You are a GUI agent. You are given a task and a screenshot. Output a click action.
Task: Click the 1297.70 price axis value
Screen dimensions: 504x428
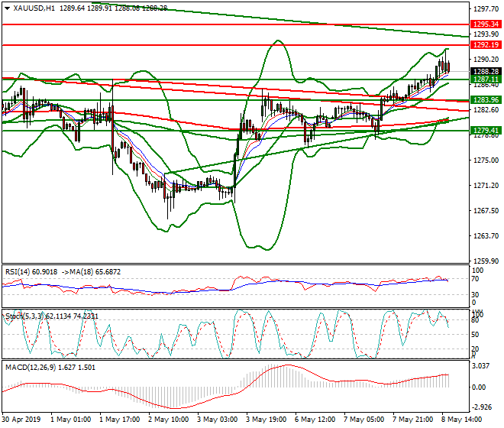click(x=486, y=9)
